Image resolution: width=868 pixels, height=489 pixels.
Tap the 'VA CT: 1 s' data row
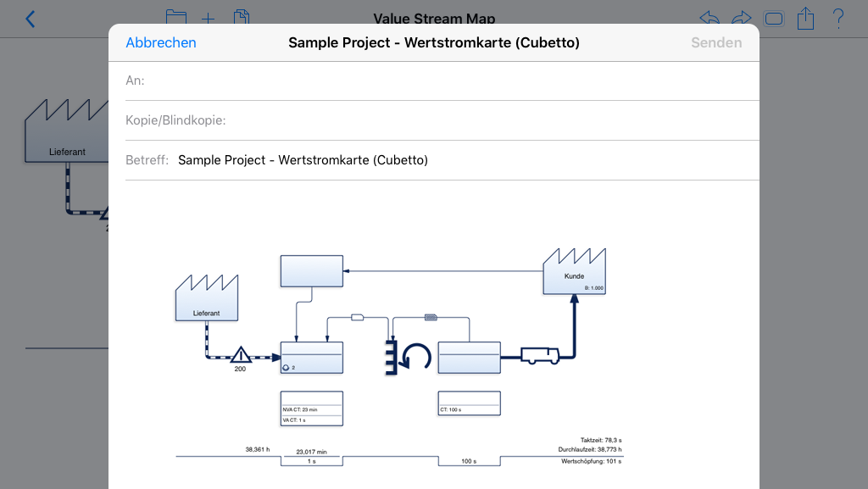tap(312, 420)
